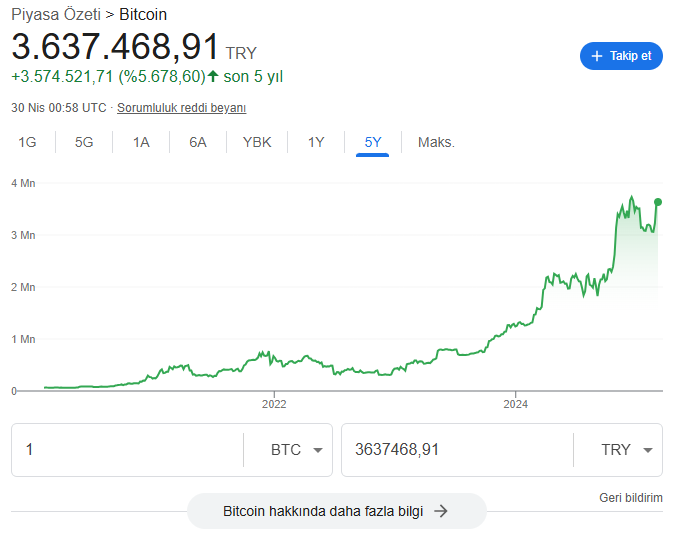Show the Maks. time range
Image resolution: width=688 pixels, height=535 pixels.
click(436, 142)
